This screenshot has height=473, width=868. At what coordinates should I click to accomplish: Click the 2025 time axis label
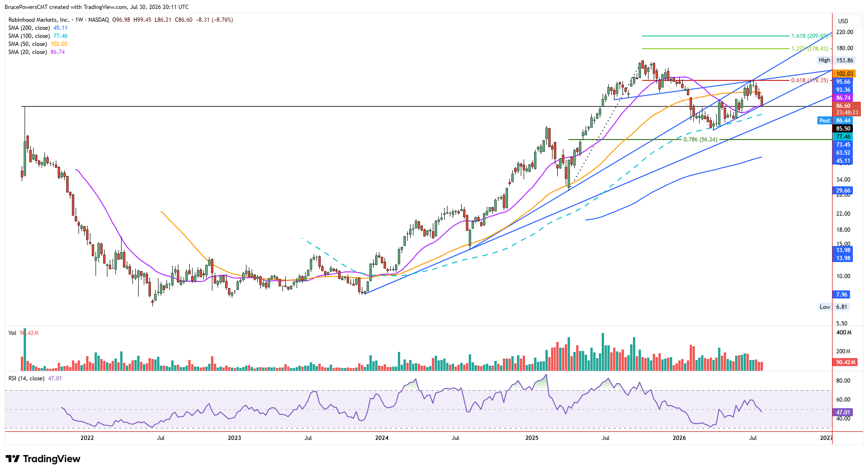tap(532, 438)
